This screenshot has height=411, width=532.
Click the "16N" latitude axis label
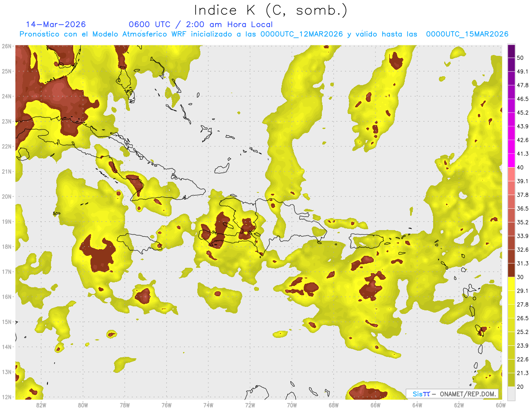(7, 297)
